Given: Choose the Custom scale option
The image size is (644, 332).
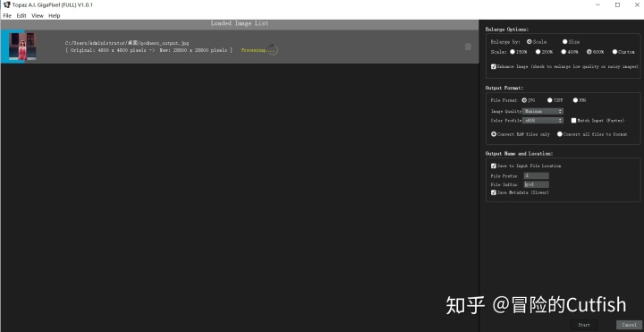Looking at the screenshot, I should (614, 52).
